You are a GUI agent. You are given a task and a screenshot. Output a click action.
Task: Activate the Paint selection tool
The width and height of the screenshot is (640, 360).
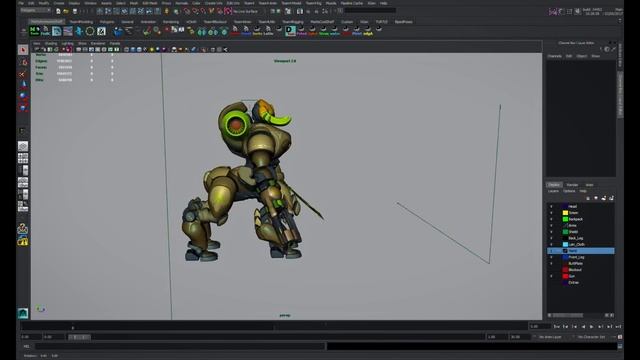pos(23,74)
